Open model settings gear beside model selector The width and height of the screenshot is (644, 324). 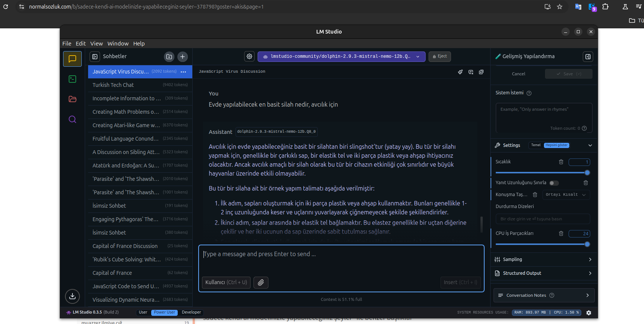pyautogui.click(x=249, y=56)
